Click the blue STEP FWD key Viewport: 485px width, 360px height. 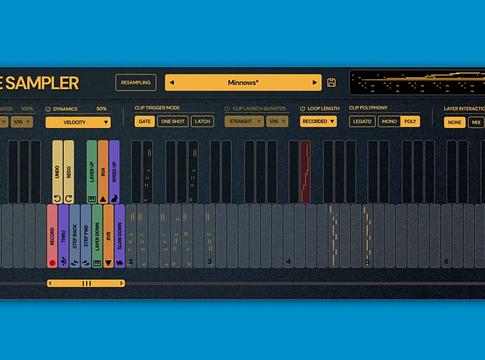pyautogui.click(x=86, y=236)
